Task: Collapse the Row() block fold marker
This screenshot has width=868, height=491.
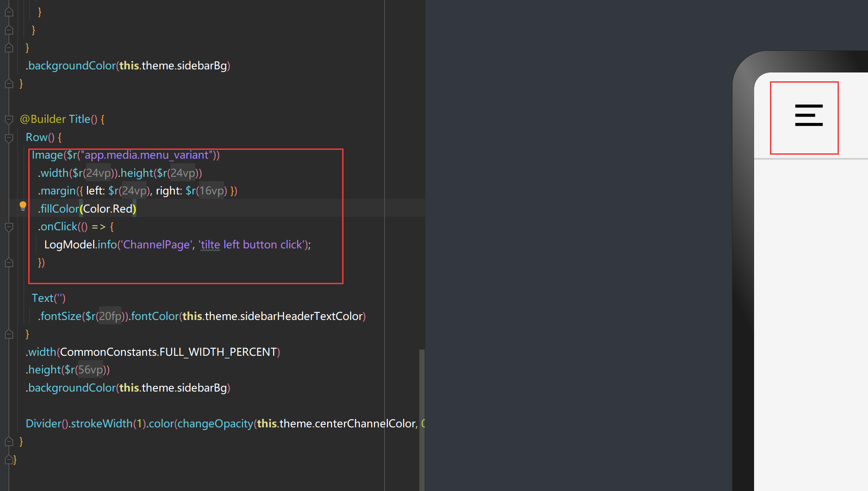Action: (x=9, y=137)
